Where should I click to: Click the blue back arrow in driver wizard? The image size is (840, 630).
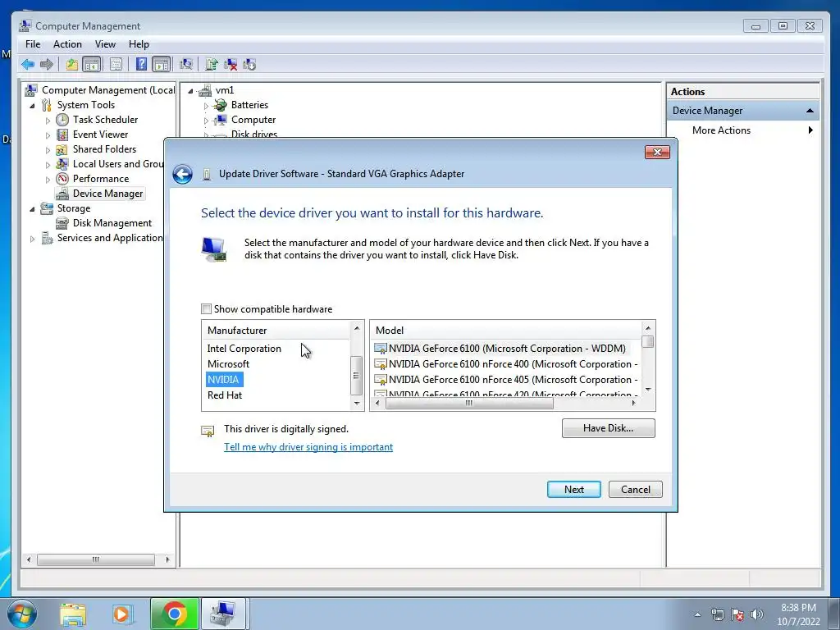[183, 174]
